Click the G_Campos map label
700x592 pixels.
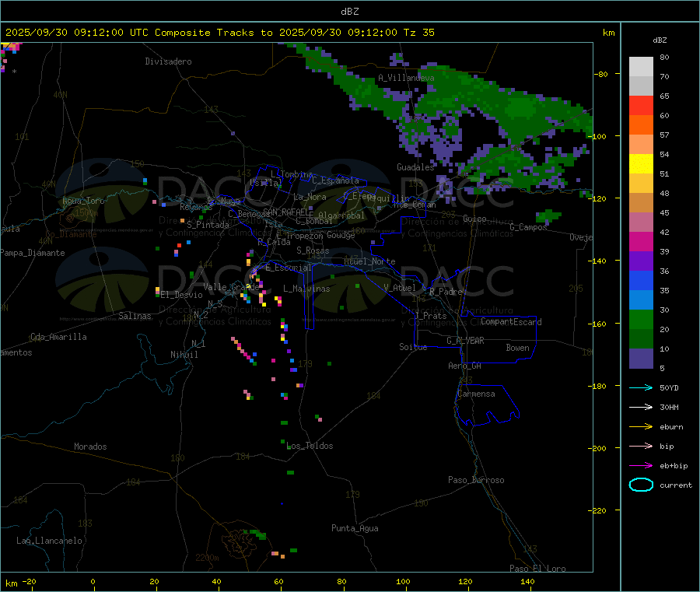(x=528, y=227)
